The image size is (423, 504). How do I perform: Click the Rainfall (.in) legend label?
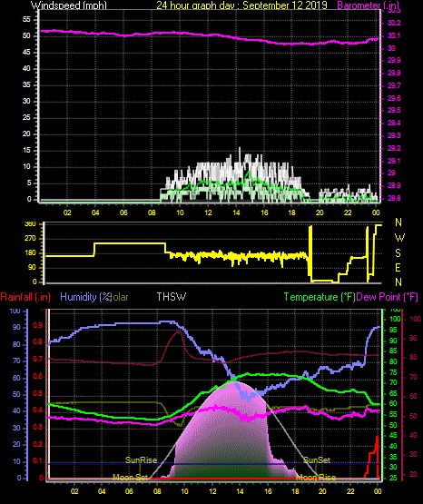coord(25,297)
